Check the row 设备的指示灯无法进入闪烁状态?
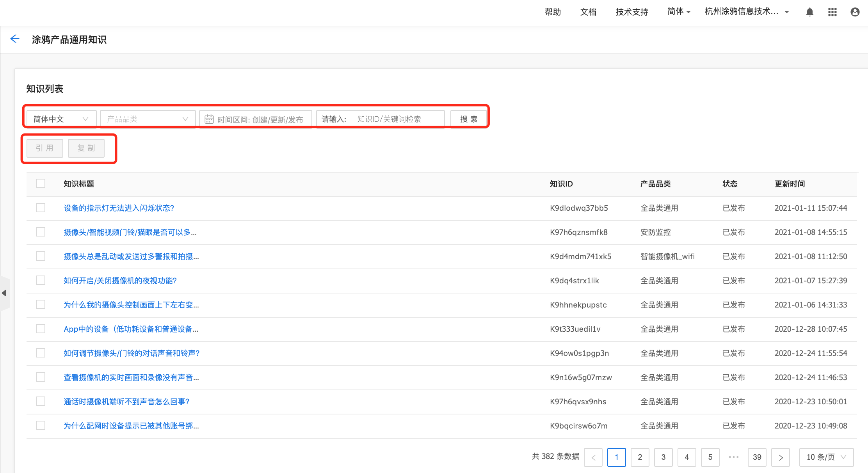This screenshot has height=473, width=868. (41, 208)
